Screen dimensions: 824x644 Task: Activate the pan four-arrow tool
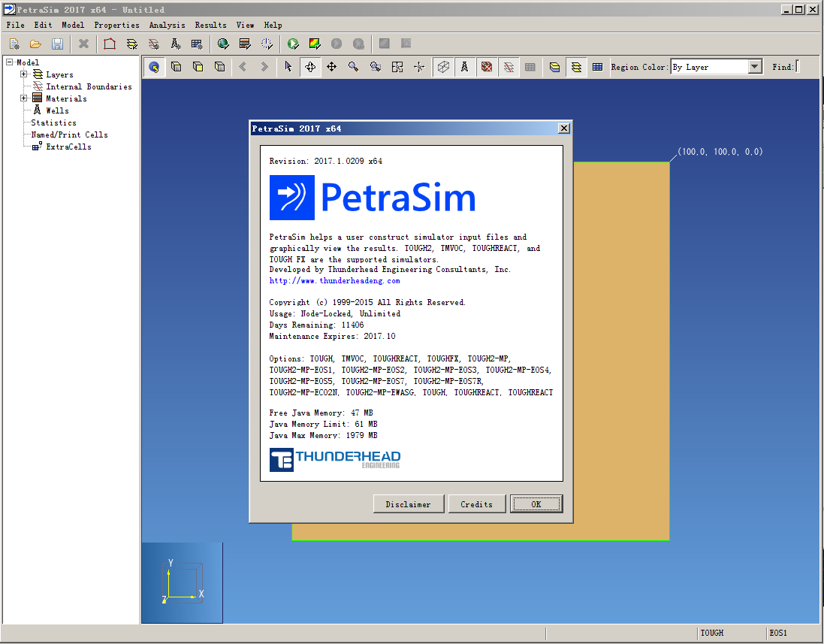coord(331,67)
